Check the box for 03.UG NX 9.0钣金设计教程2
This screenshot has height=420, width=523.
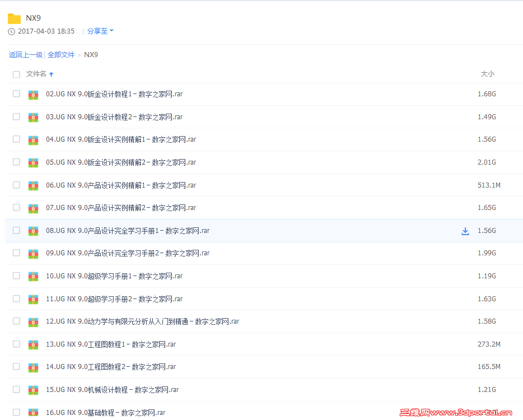[x=16, y=116]
